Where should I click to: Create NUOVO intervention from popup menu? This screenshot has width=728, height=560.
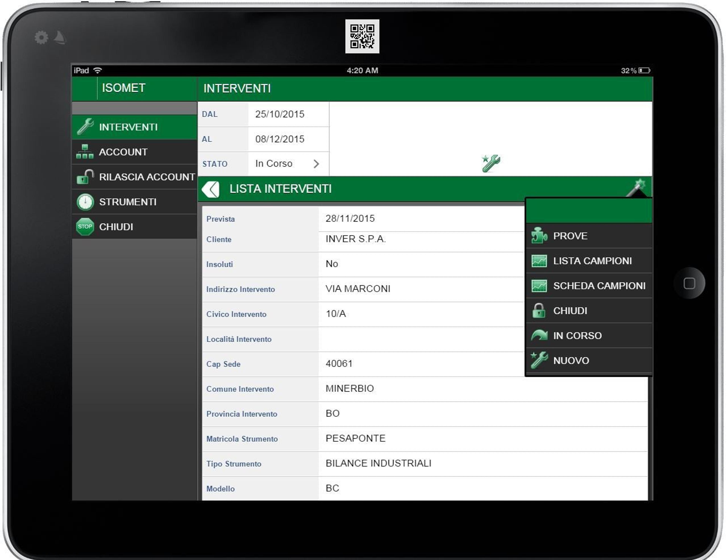coord(589,360)
